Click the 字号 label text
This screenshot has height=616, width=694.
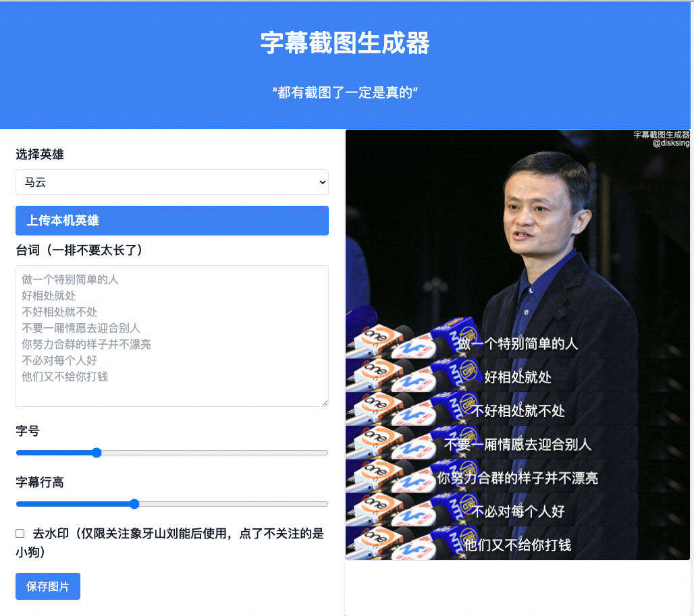(28, 430)
